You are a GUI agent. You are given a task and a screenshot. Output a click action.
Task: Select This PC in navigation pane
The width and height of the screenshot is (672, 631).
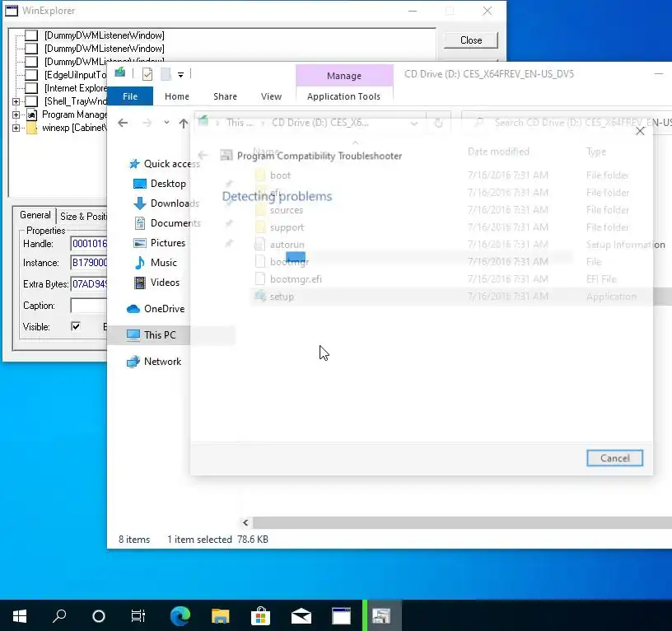pos(170,334)
